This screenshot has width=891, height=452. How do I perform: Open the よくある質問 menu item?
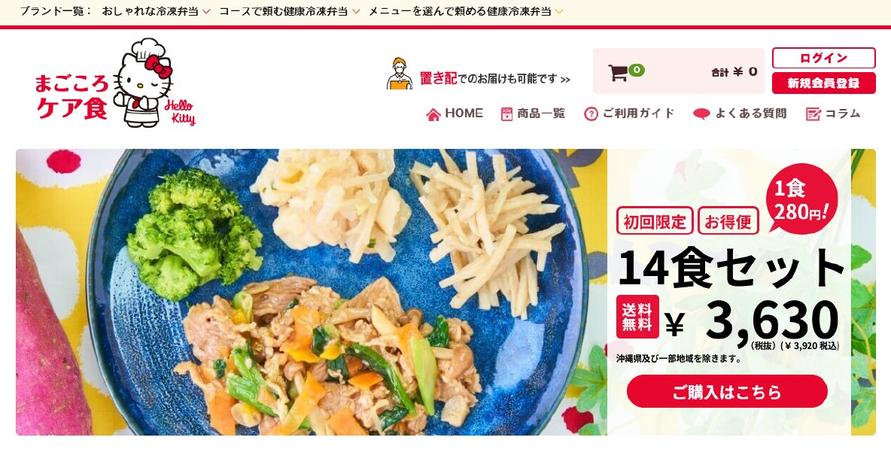coord(740,114)
